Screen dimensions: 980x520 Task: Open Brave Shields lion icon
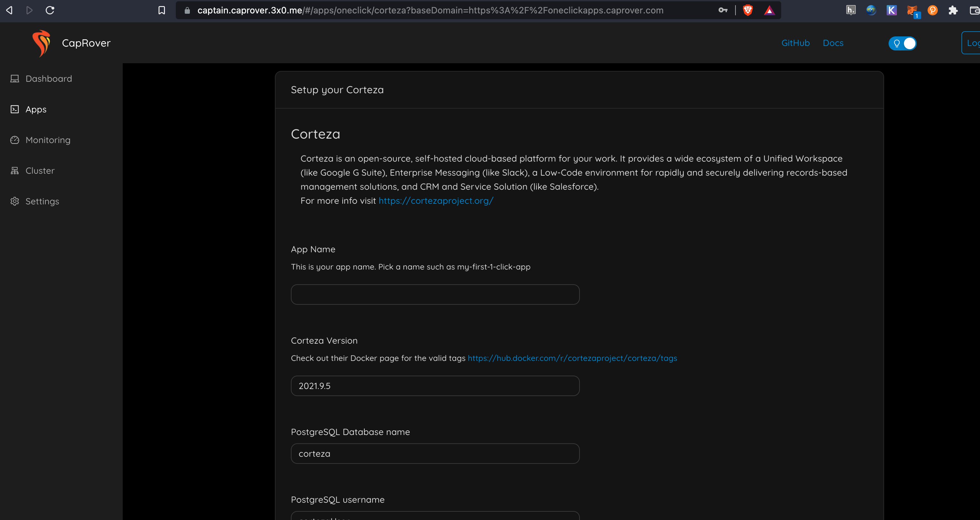click(x=748, y=10)
